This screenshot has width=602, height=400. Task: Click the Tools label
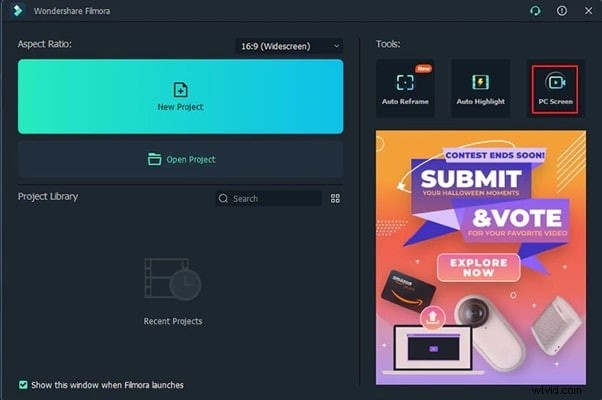coord(388,44)
